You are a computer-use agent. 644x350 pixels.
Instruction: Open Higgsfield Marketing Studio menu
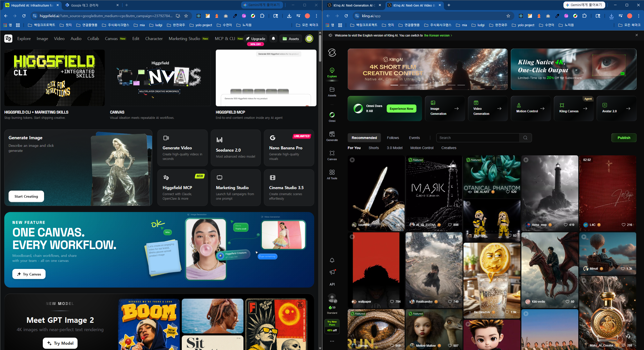(x=189, y=39)
